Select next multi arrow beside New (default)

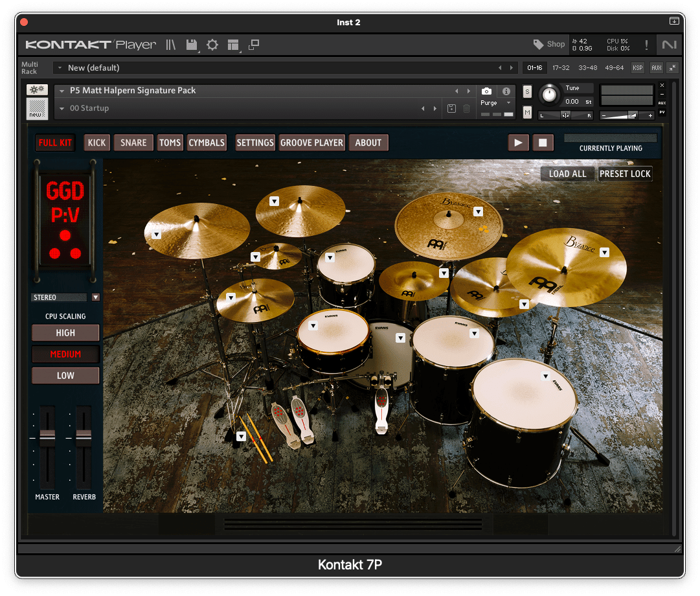512,68
